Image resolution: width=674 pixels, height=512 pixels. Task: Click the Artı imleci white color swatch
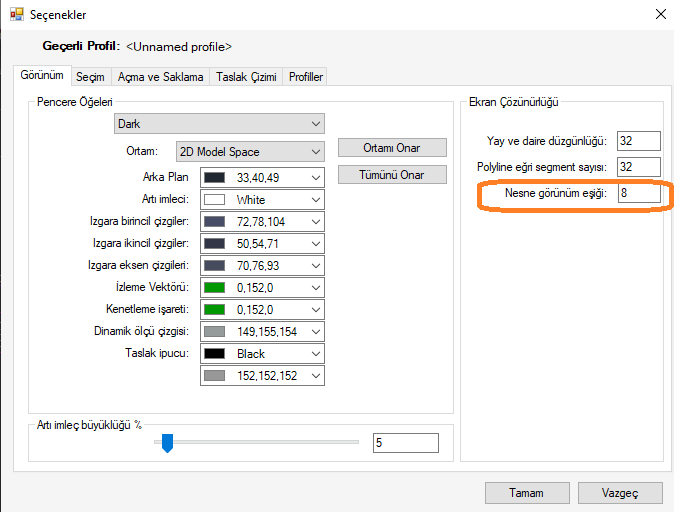pos(215,200)
